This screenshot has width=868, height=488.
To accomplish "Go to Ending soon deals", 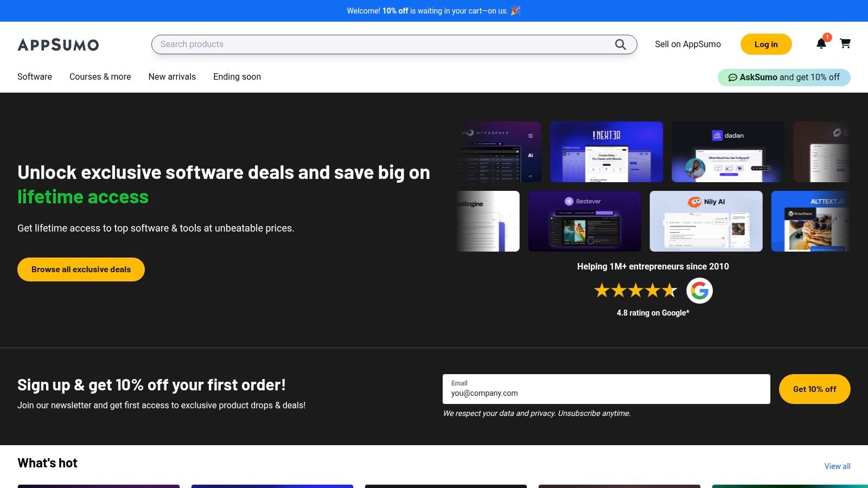I will pos(237,76).
